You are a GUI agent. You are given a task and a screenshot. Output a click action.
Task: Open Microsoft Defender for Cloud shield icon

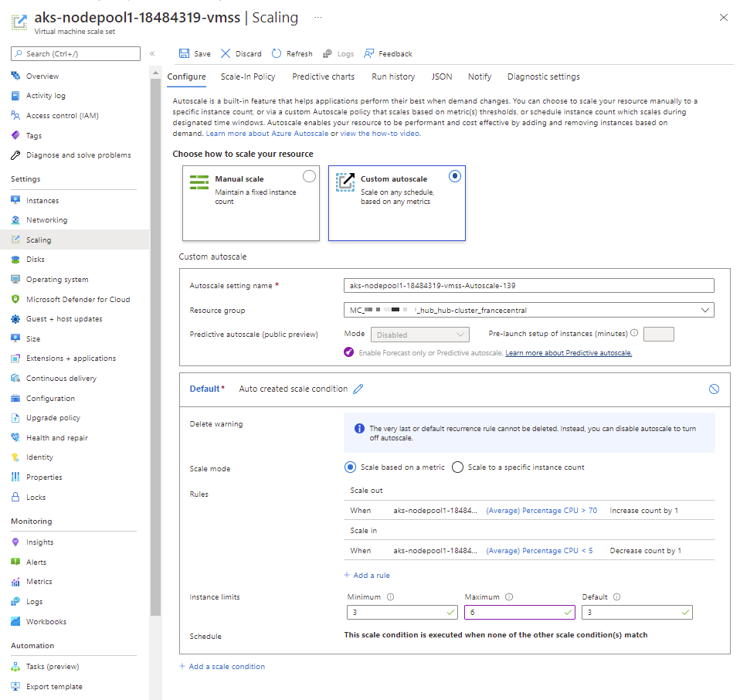(15, 299)
